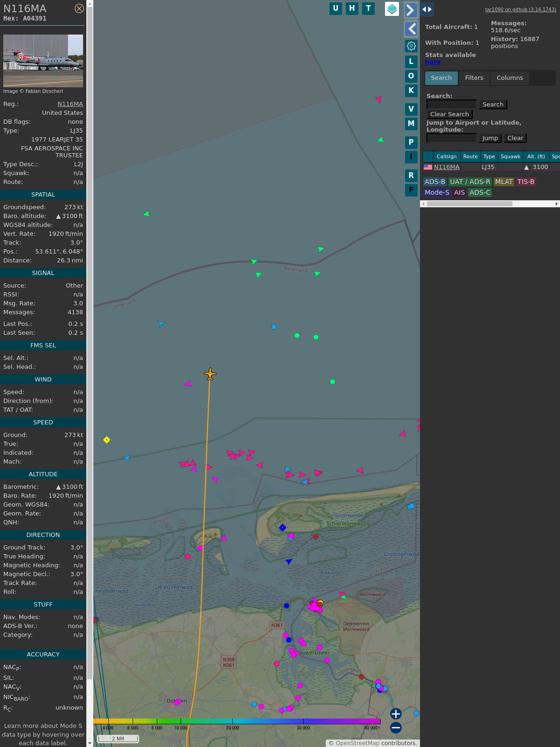The image size is (560, 747).
Task: Click the TIS-B legend label
Action: [x=526, y=182]
